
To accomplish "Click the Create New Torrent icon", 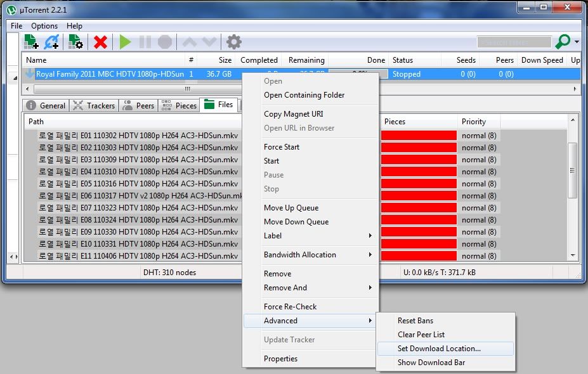I will click(75, 42).
